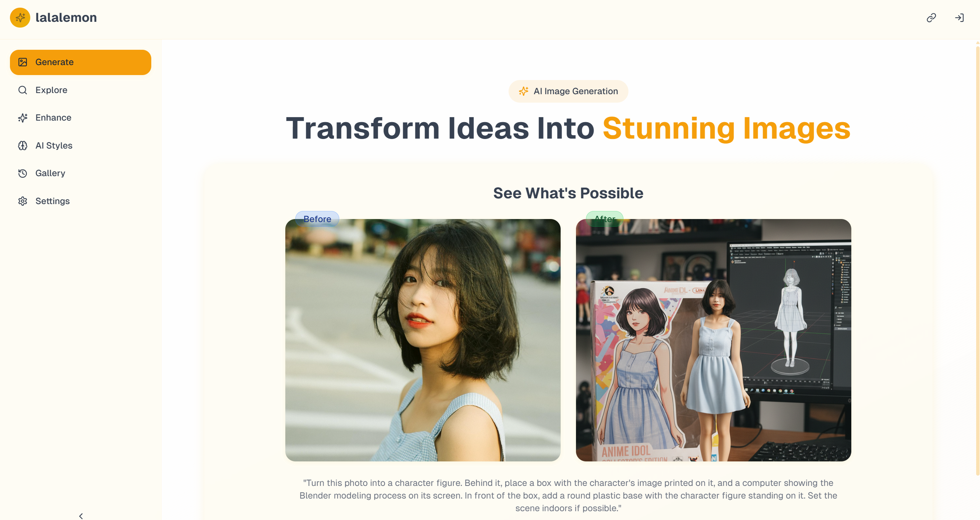This screenshot has width=980, height=520.
Task: Click the Before label badge
Action: [x=317, y=219]
